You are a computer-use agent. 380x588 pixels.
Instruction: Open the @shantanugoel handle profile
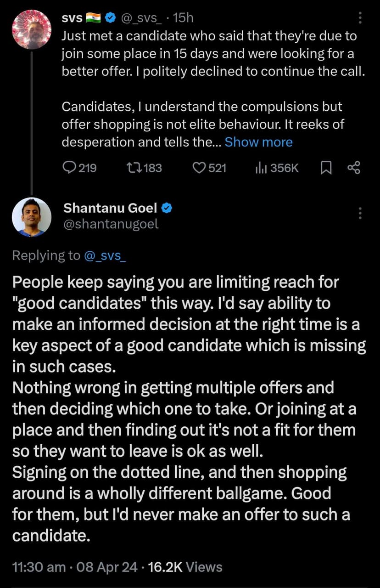coord(111,224)
